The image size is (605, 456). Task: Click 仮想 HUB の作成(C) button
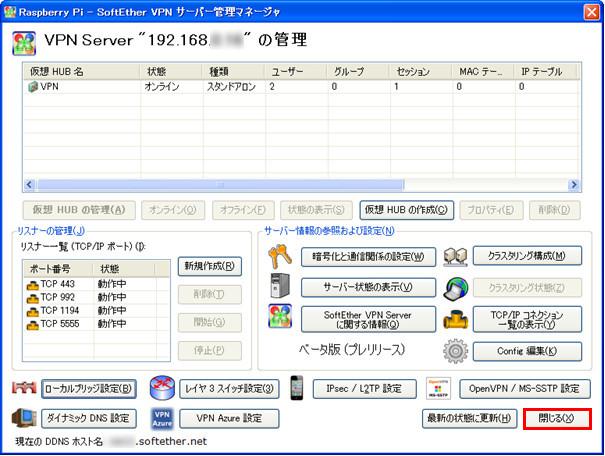[x=406, y=210]
